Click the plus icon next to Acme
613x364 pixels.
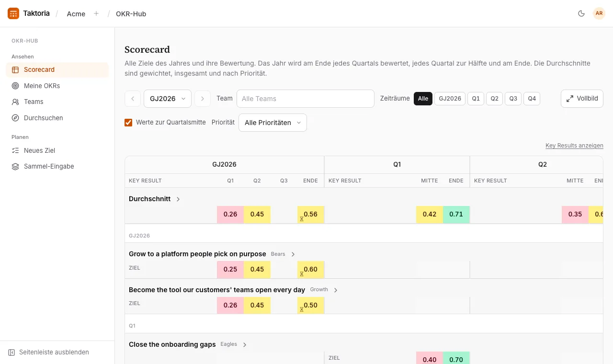pos(96,13)
